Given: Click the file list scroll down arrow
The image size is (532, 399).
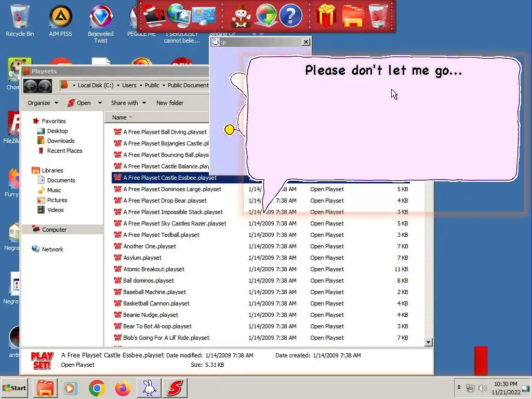Looking at the screenshot, I should [x=429, y=342].
